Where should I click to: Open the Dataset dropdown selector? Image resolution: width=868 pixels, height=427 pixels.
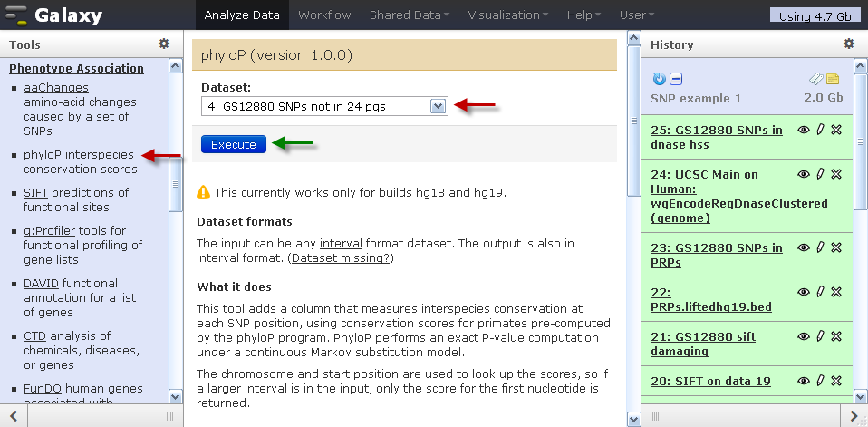pos(325,106)
